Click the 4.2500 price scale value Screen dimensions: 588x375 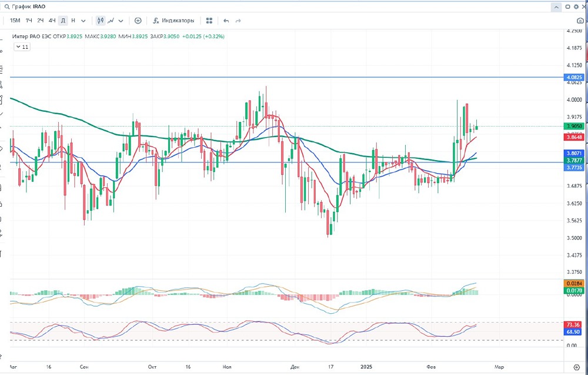[x=574, y=31]
